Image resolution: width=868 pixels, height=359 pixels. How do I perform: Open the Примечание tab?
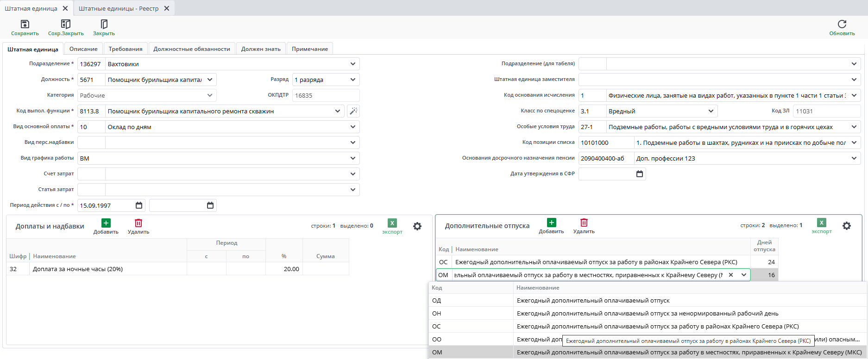coord(310,49)
